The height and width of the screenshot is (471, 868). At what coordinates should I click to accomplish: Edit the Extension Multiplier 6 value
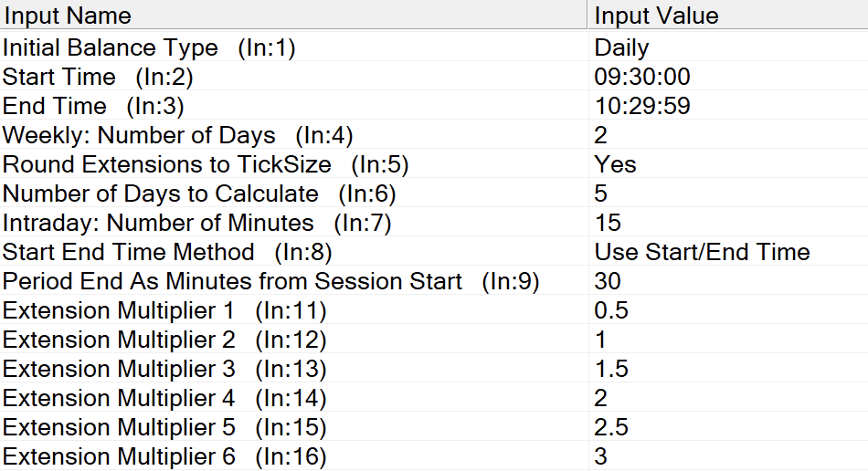[x=601, y=456]
